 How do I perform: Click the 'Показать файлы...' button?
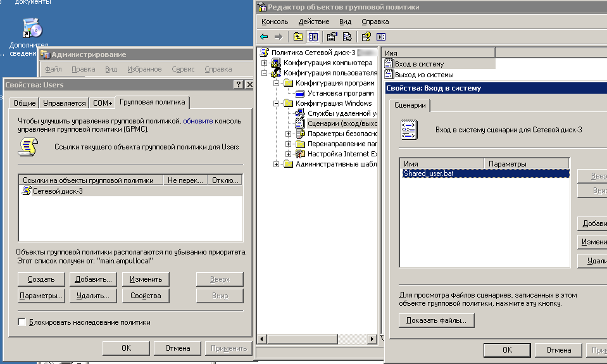(x=436, y=321)
